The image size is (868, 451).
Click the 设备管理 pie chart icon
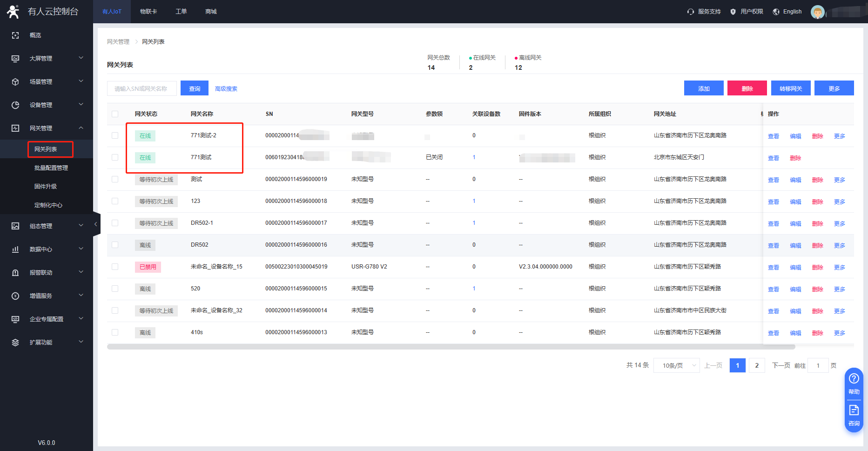coord(15,105)
